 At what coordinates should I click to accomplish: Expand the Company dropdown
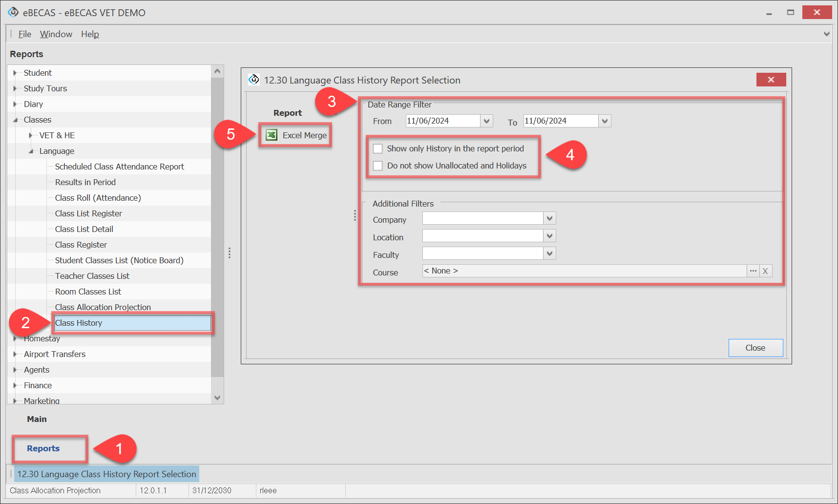[x=549, y=218]
